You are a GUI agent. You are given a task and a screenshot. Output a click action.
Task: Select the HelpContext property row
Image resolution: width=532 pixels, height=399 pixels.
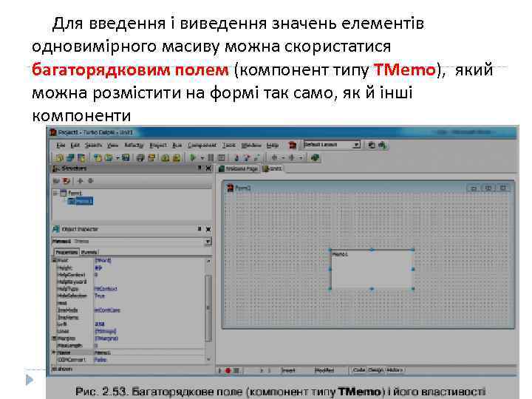[129, 275]
